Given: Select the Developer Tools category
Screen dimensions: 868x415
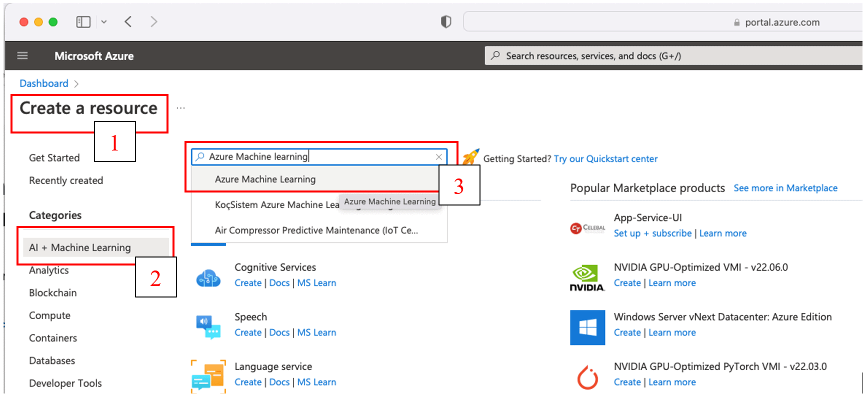Looking at the screenshot, I should pos(65,383).
